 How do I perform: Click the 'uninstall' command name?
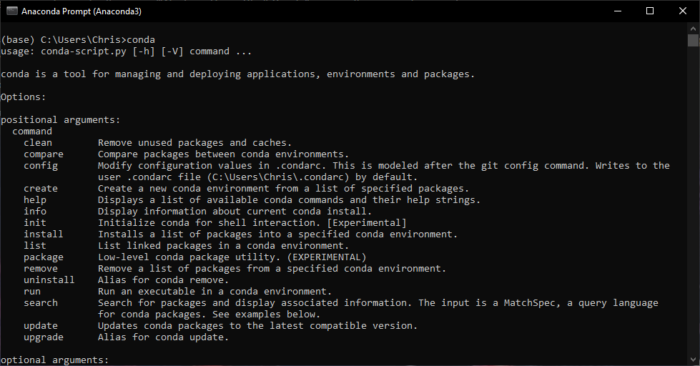coord(49,280)
